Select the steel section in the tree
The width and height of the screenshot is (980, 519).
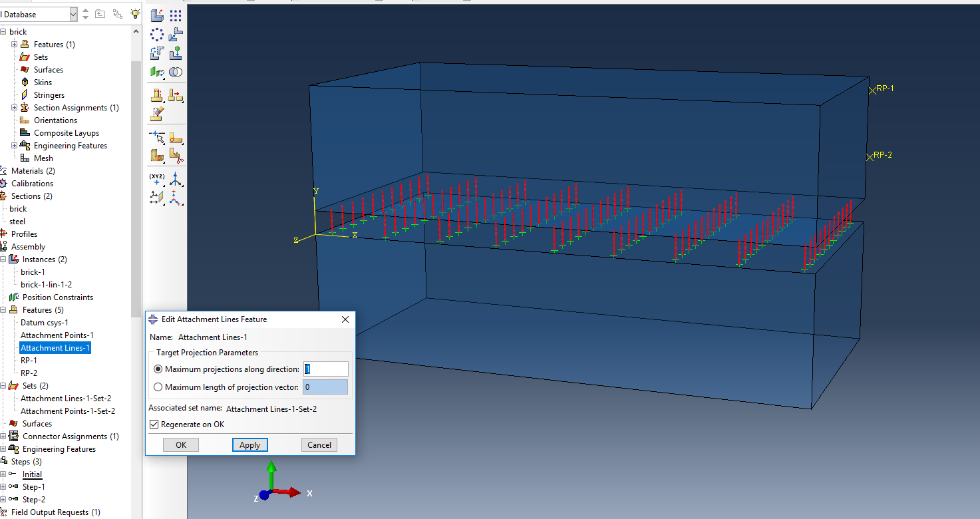pyautogui.click(x=17, y=222)
